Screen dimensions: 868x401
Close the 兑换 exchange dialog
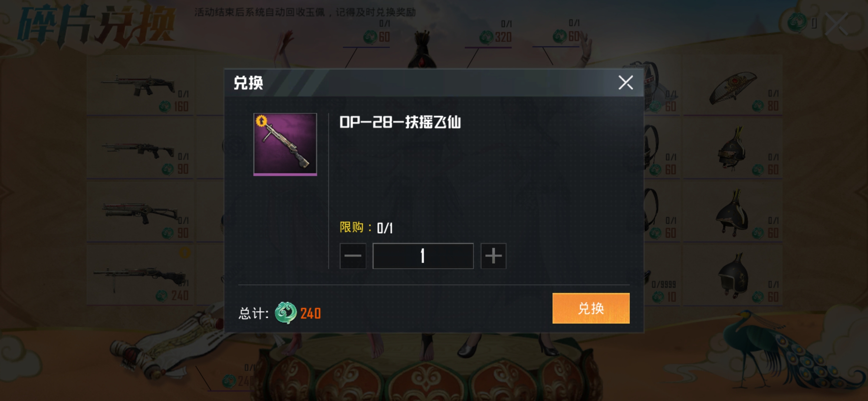coord(626,82)
